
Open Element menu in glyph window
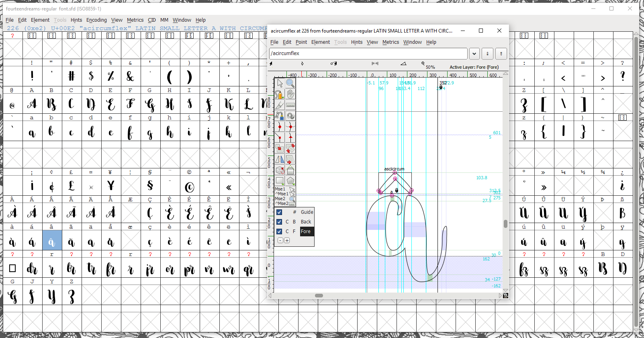[x=321, y=42]
